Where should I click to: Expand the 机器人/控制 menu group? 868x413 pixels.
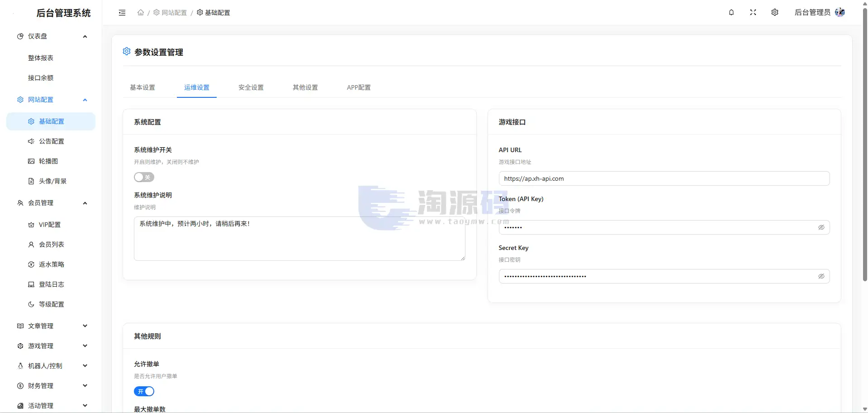(x=51, y=366)
